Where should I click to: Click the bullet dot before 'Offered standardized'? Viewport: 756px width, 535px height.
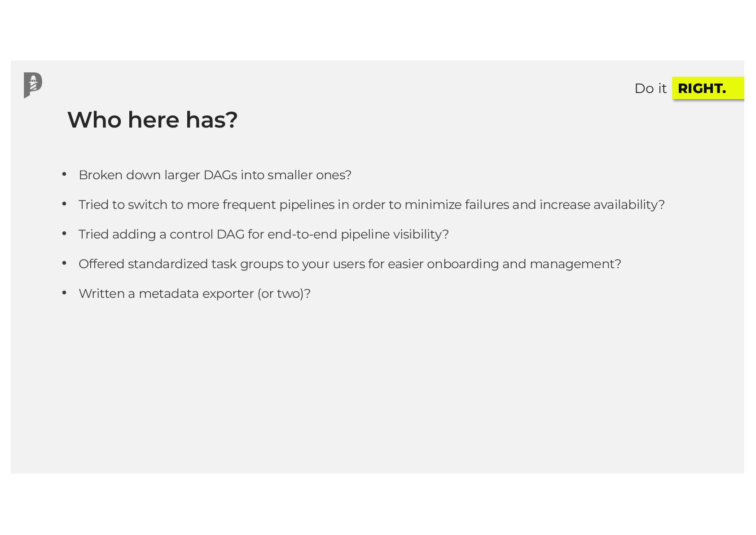pos(64,263)
